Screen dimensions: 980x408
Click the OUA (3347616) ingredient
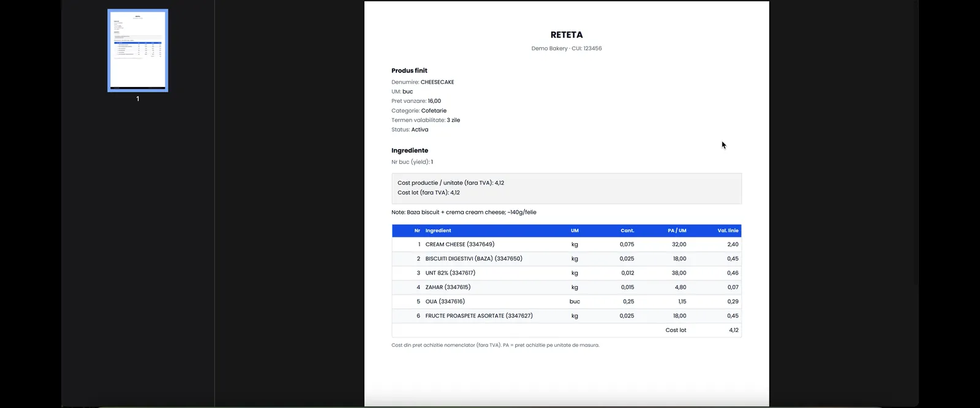tap(445, 301)
